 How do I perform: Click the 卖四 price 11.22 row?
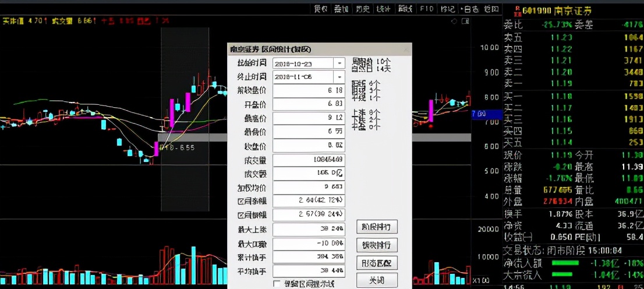coord(574,49)
